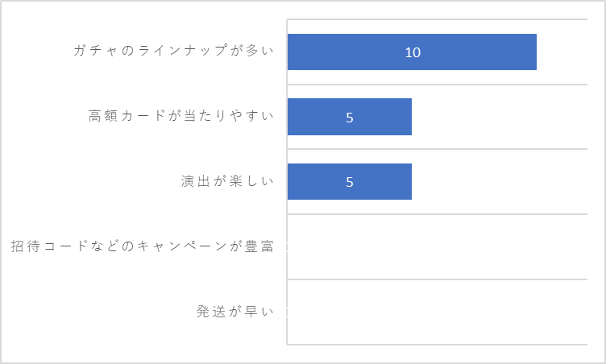Click the empty plot row for 発送が早い
Screen dimensions: 606x364
click(x=438, y=312)
